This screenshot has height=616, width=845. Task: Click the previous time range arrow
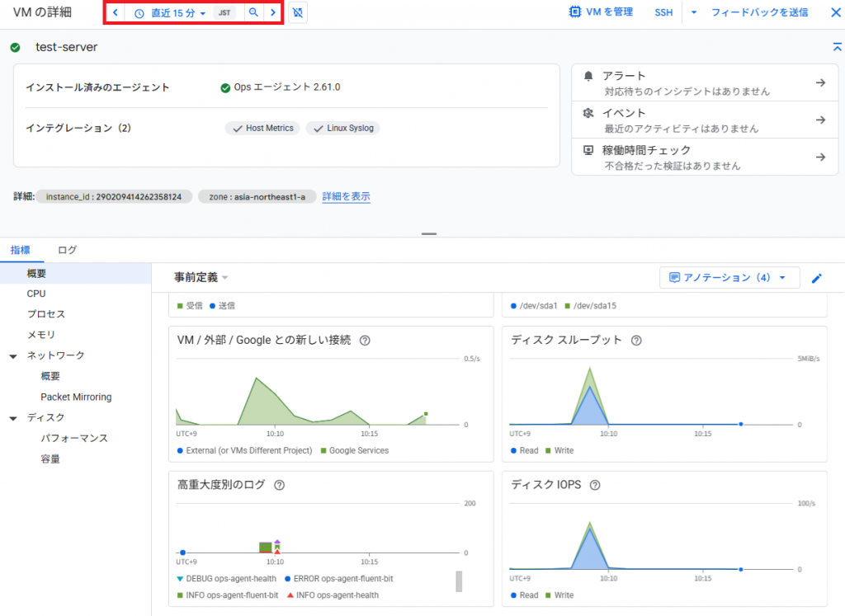click(115, 13)
